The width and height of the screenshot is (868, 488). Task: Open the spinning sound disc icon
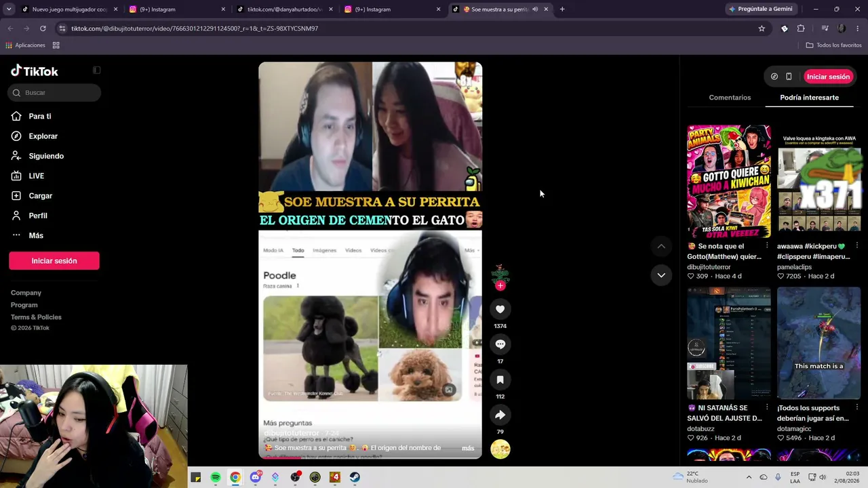pos(500,449)
